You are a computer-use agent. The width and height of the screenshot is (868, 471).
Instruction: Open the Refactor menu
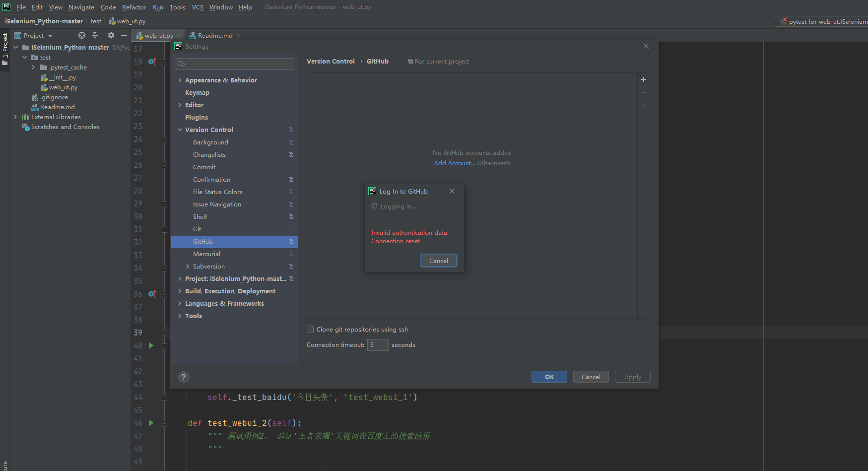(134, 7)
